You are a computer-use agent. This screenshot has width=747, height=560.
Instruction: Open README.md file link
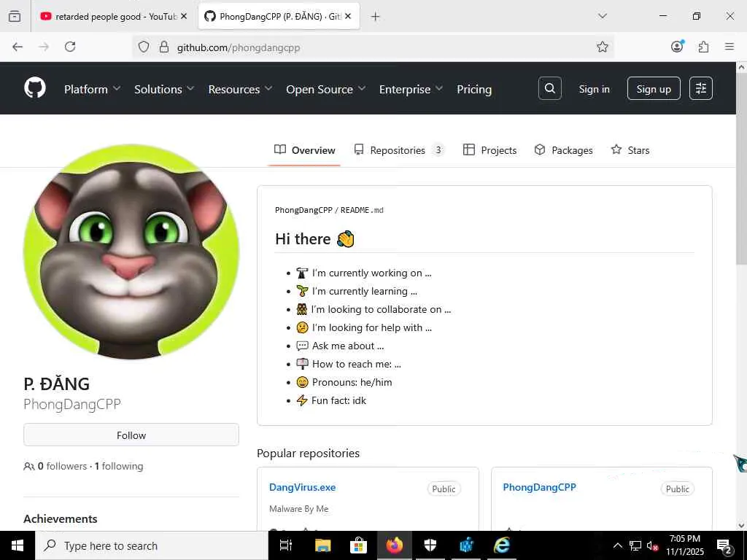(x=362, y=210)
